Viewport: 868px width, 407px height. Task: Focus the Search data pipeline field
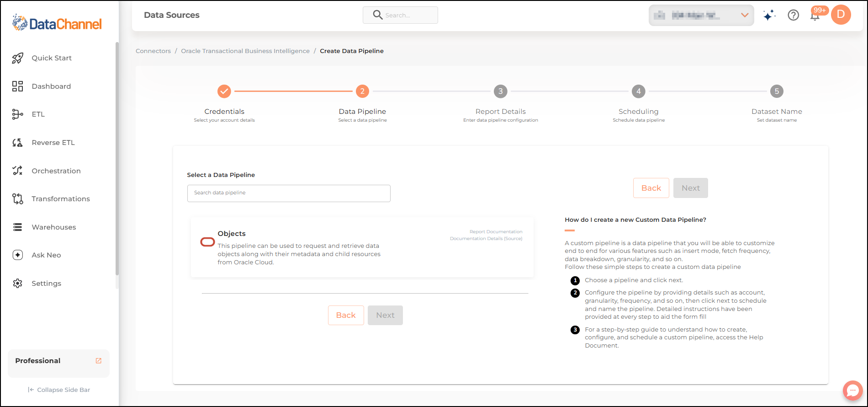(289, 193)
